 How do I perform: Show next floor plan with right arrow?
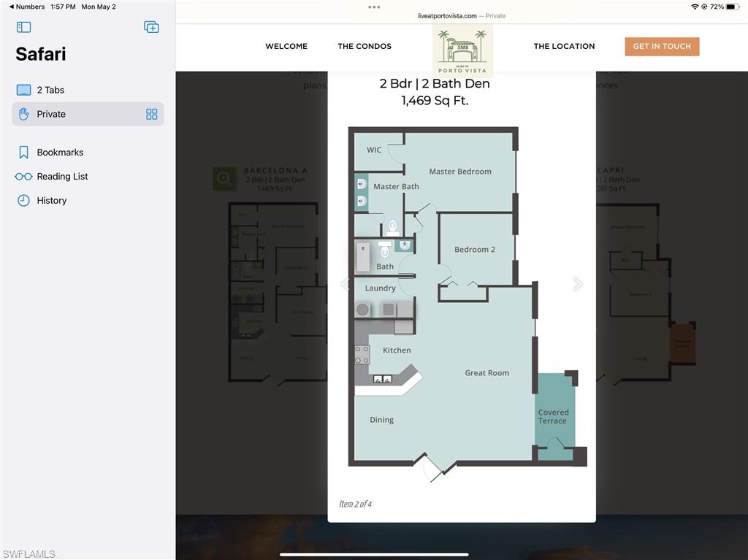point(577,284)
